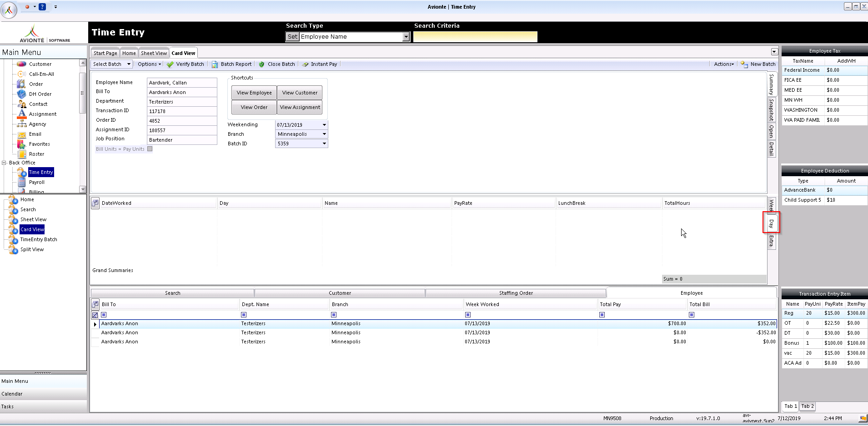
Task: Switch to the Staffing Order tab
Action: [x=516, y=293]
